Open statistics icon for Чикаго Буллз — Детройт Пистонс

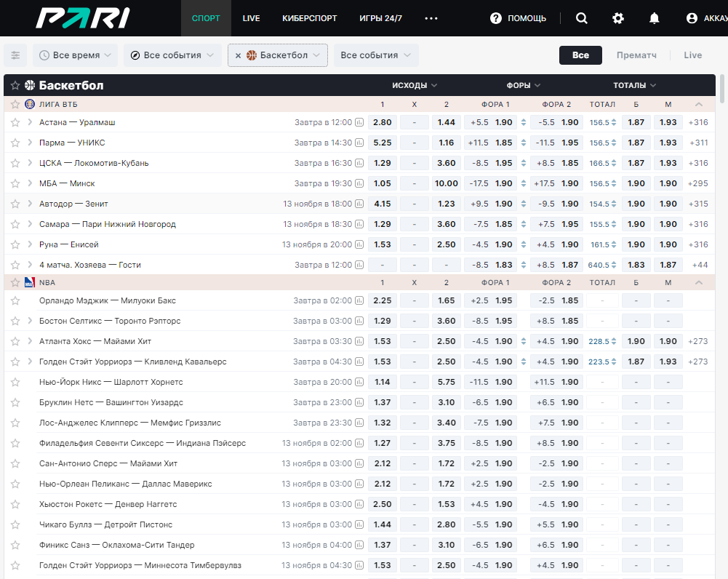359,524
